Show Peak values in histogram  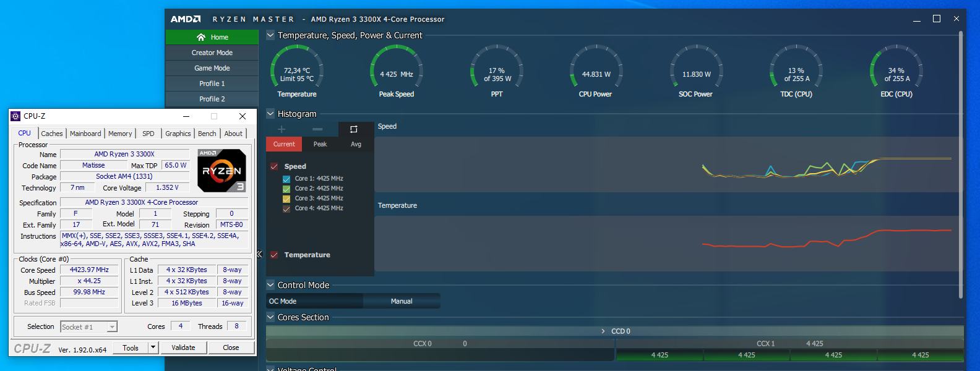[320, 144]
